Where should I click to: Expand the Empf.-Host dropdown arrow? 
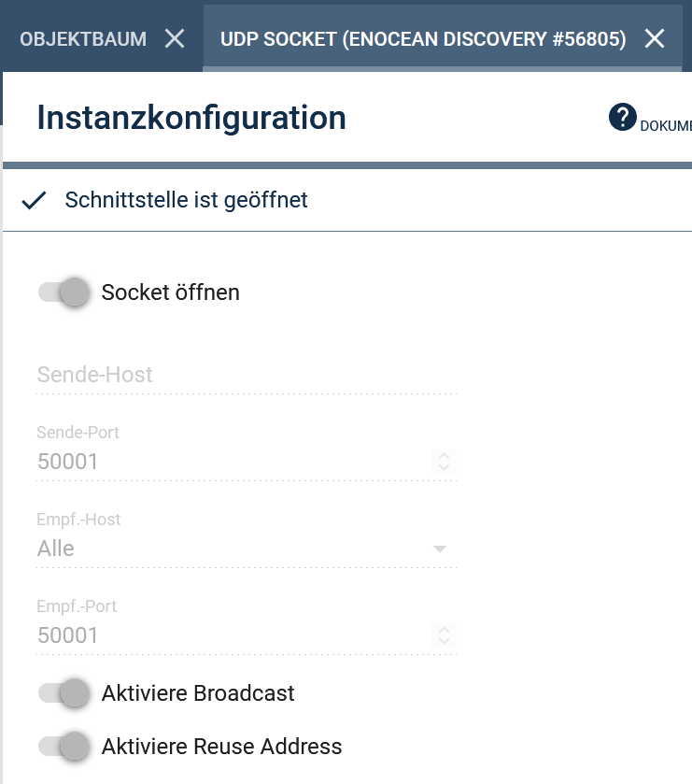click(x=439, y=549)
